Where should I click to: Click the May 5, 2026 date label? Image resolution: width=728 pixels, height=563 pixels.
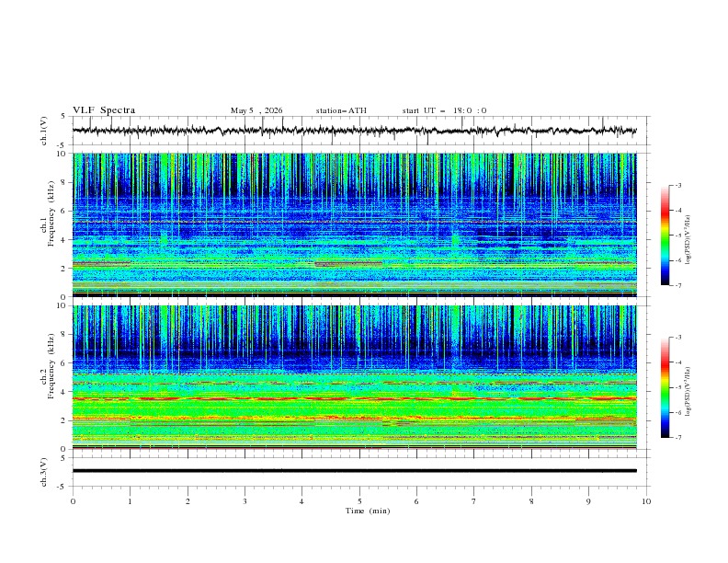[x=256, y=110]
